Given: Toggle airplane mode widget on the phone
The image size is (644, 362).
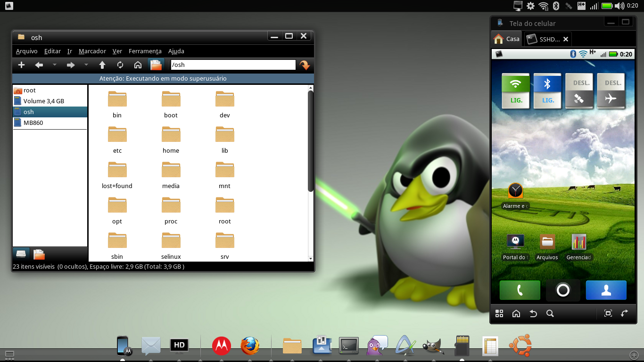Looking at the screenshot, I should (611, 90).
